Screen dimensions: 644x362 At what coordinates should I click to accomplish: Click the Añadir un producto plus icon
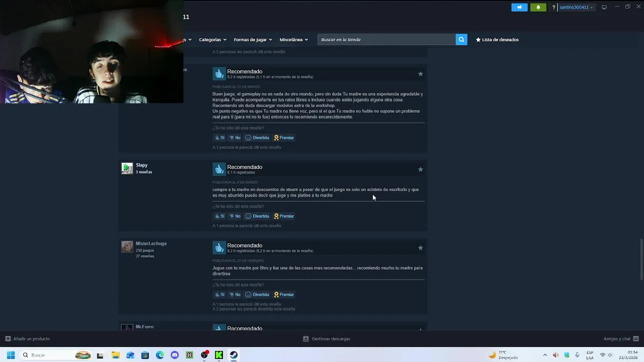tap(8, 339)
